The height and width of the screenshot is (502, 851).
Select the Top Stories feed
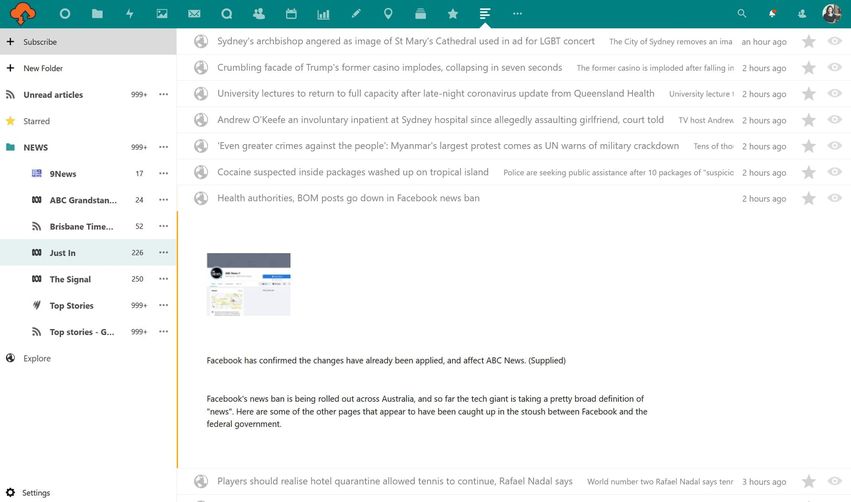71,306
